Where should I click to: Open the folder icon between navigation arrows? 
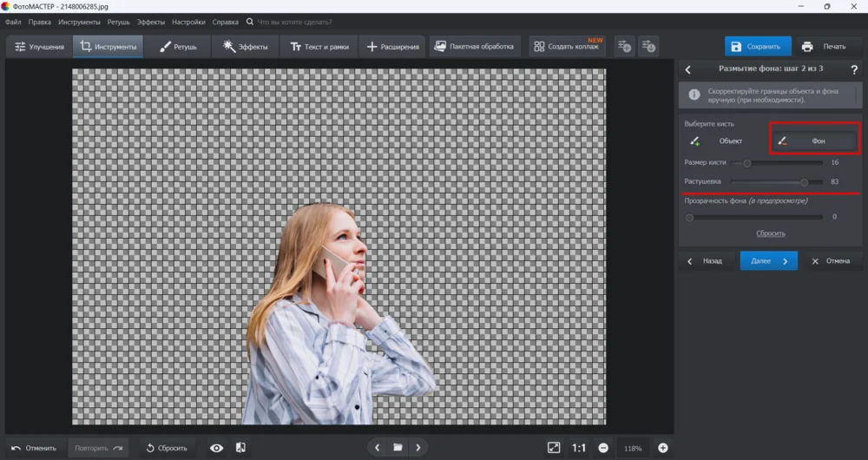pyautogui.click(x=398, y=448)
